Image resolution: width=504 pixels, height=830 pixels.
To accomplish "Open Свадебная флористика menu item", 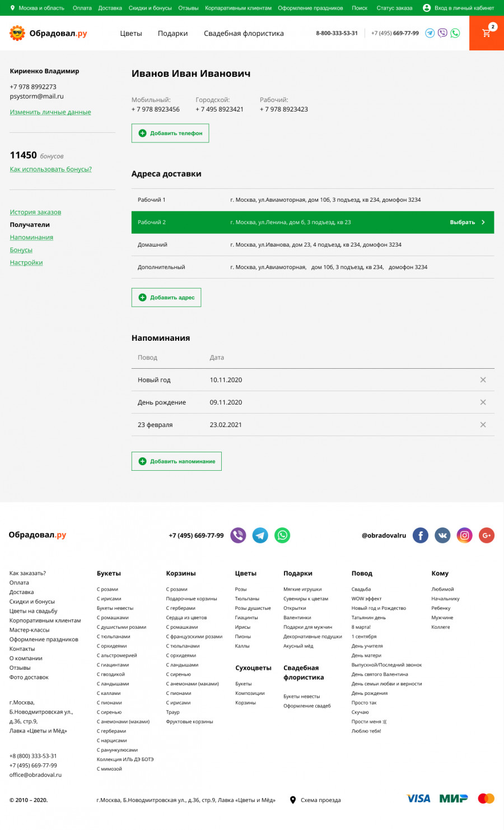I will (244, 33).
